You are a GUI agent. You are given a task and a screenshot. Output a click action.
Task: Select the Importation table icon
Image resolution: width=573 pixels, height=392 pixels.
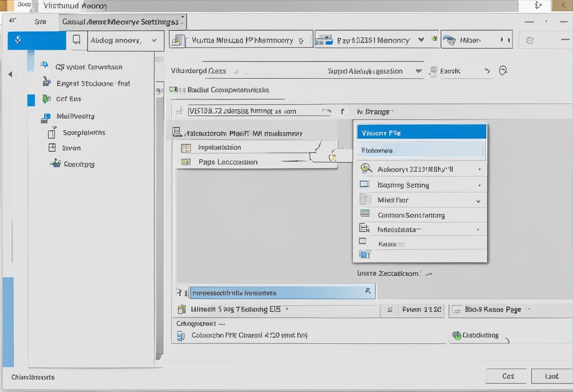tap(186, 147)
